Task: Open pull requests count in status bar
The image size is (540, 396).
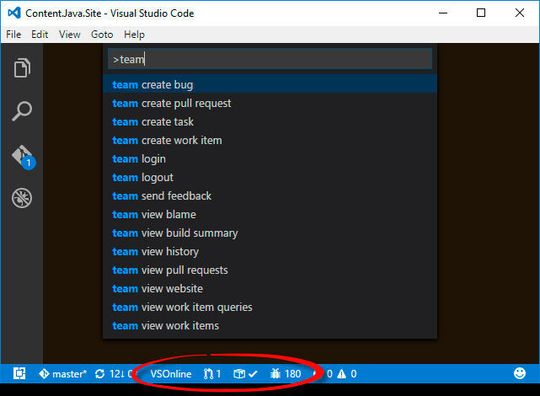Action: pyautogui.click(x=212, y=374)
